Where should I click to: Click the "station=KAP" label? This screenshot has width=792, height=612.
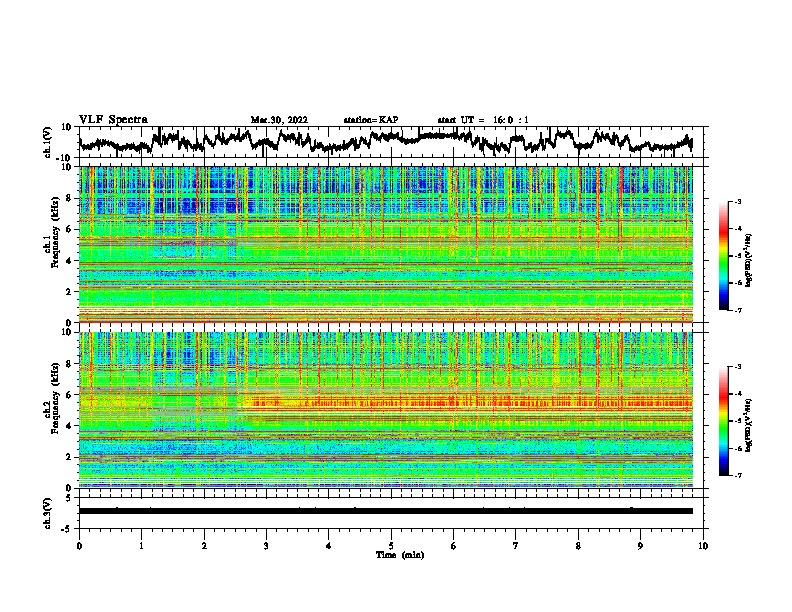coord(371,120)
